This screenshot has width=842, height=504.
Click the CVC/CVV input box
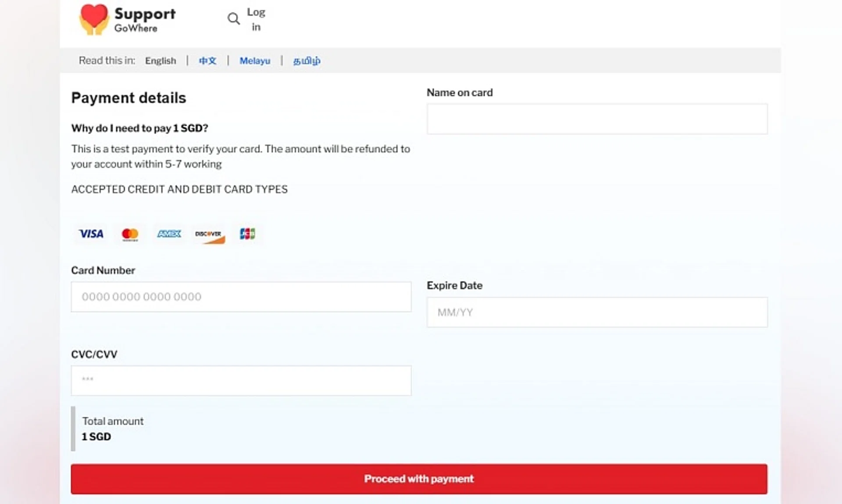tap(241, 380)
